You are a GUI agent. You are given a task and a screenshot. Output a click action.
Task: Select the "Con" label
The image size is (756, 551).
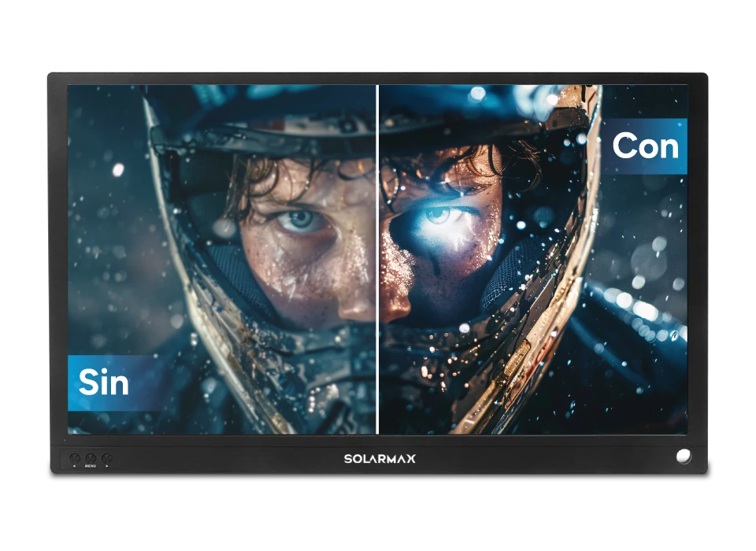(x=645, y=146)
